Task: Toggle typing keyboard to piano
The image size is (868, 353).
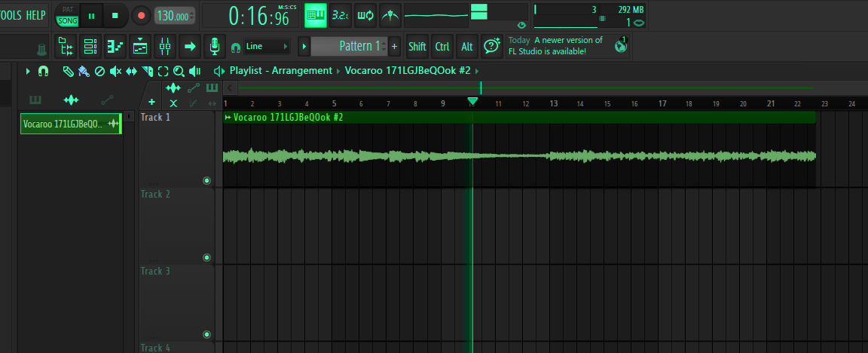Action: 316,15
